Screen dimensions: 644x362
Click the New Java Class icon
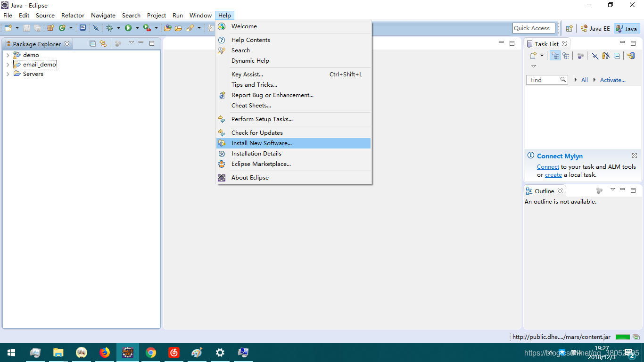[62, 28]
